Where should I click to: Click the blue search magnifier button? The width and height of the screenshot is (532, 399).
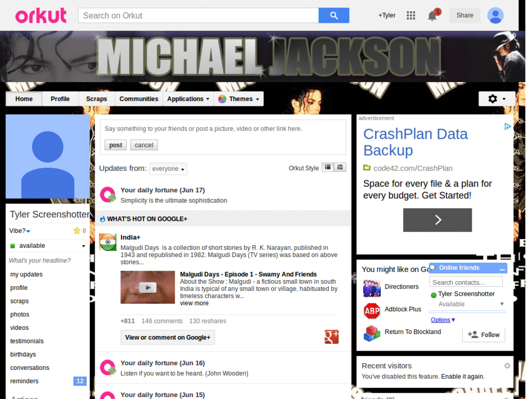click(x=334, y=16)
